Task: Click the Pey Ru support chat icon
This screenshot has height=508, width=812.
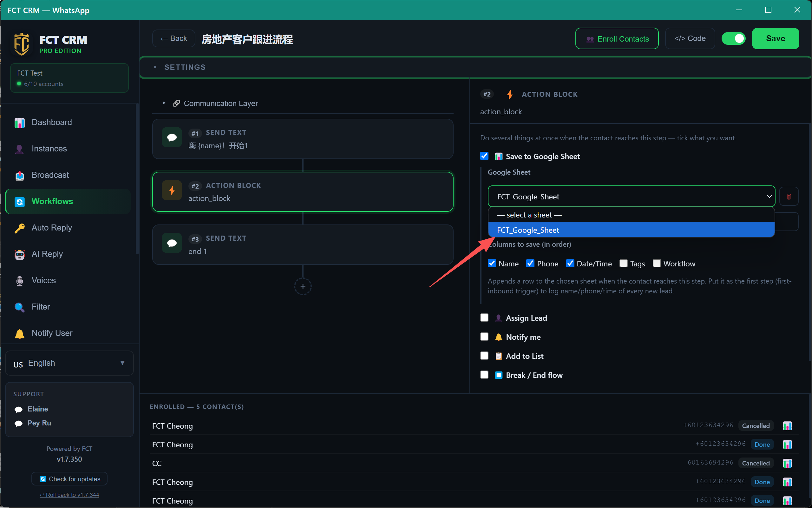Action: [18, 423]
